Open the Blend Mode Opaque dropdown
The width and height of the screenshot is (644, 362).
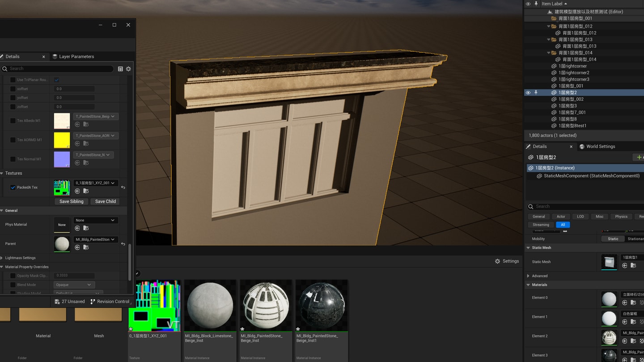click(x=74, y=285)
